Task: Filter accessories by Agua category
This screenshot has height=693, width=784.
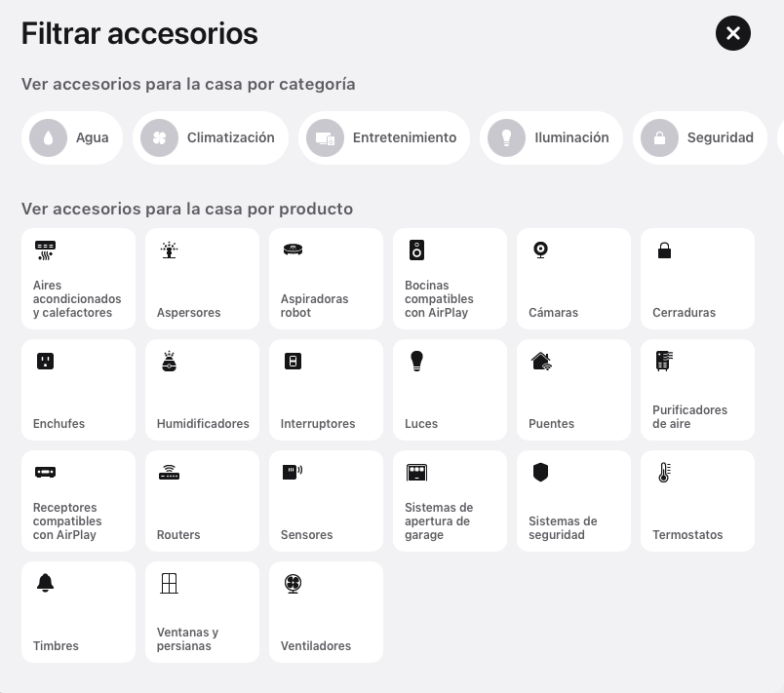Action: [x=71, y=137]
